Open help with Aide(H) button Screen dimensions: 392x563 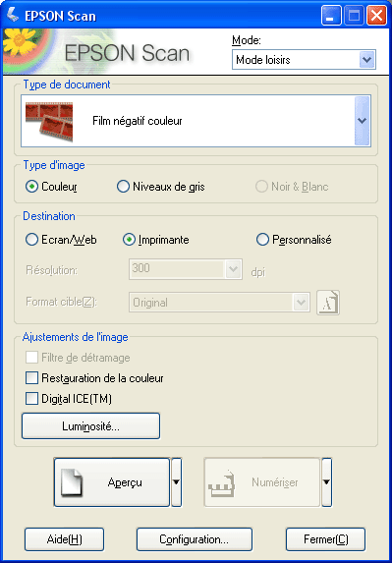[x=64, y=539]
